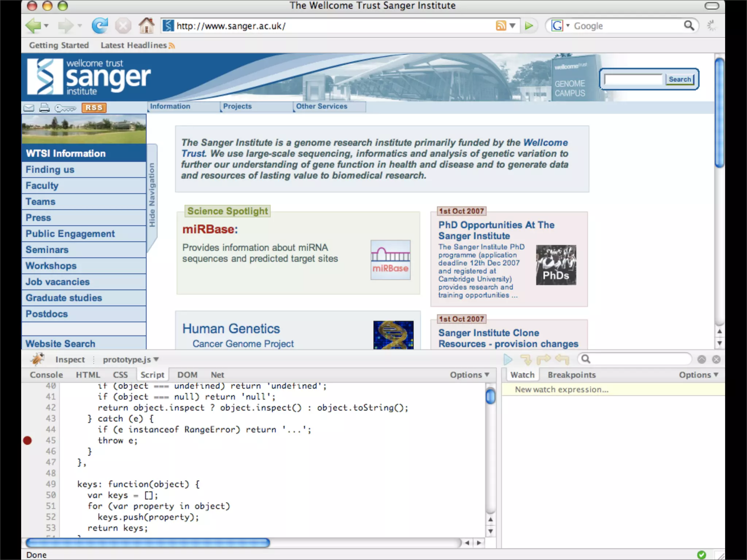Click the green Firebug status check icon
This screenshot has height=560, width=747.
tap(701, 555)
